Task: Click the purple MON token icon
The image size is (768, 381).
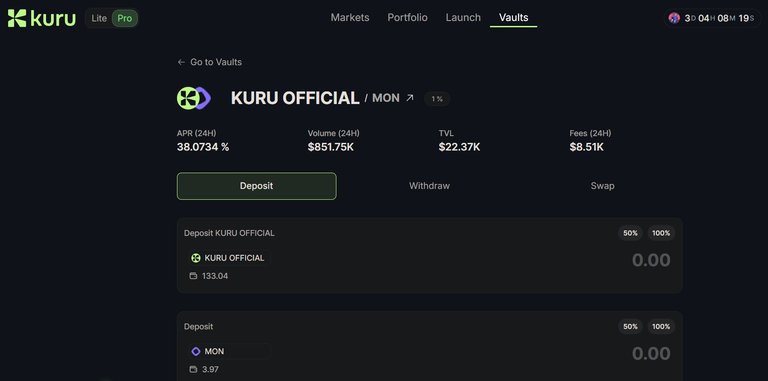Action: click(x=196, y=352)
